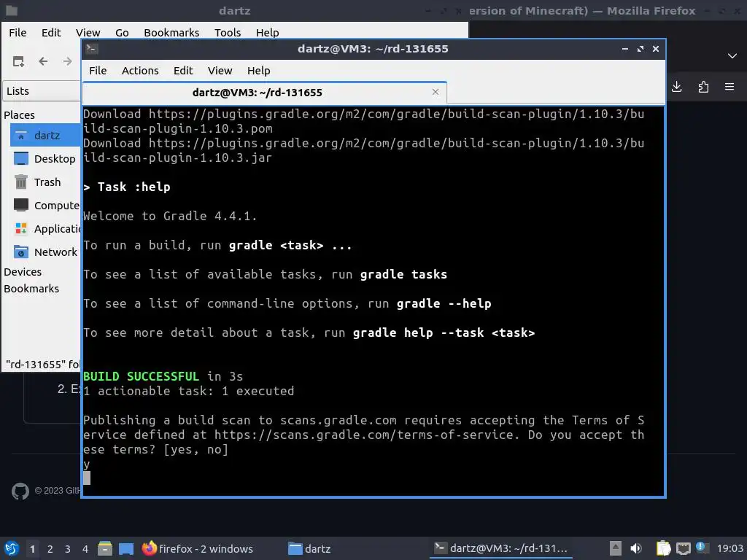Click the Devices heading in sidebar
The height and width of the screenshot is (560, 747).
click(23, 272)
